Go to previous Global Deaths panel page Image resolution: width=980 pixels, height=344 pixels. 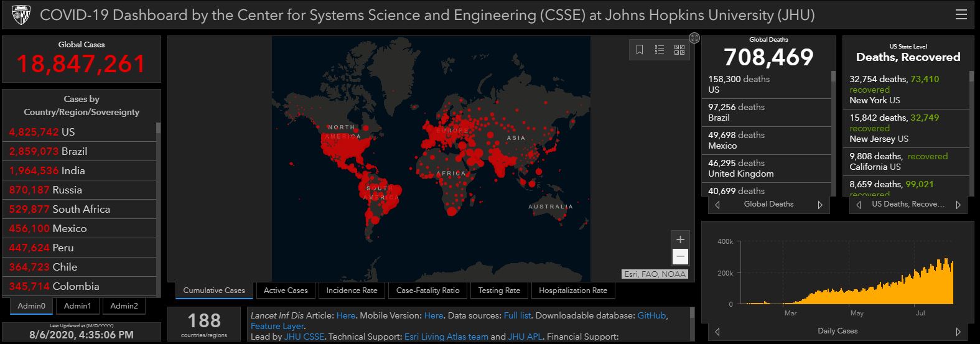[x=717, y=205]
